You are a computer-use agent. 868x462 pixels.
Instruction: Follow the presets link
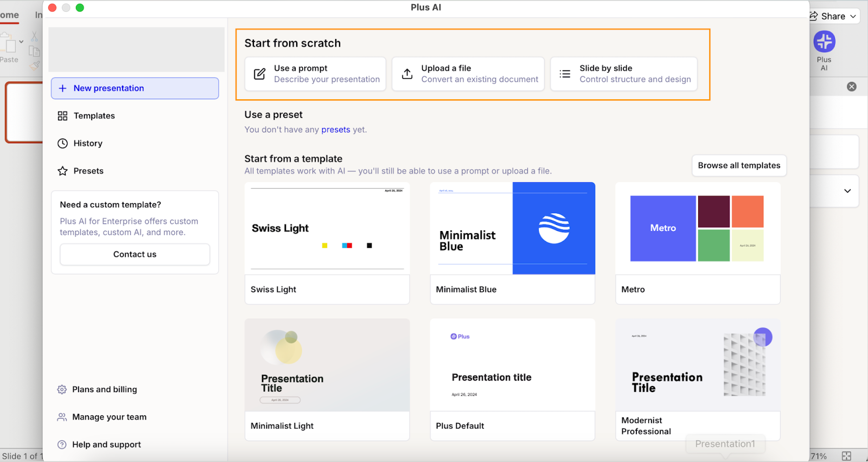(x=336, y=130)
